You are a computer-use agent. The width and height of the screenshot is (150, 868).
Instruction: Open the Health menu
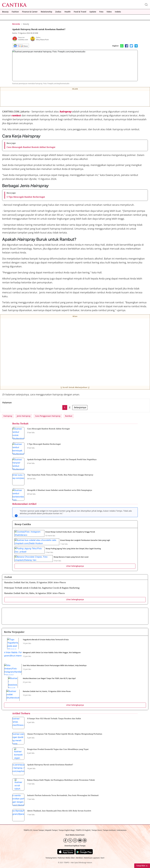(x=67, y=12)
